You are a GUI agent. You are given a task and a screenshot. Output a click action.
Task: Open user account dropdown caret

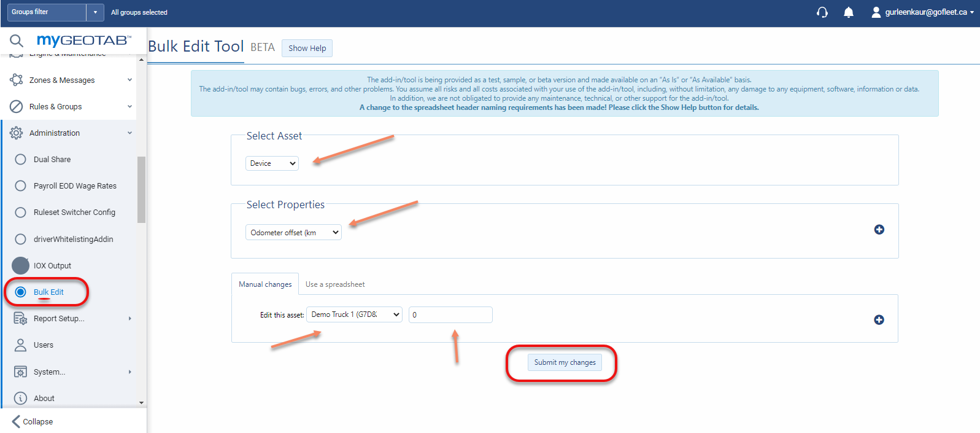point(972,12)
